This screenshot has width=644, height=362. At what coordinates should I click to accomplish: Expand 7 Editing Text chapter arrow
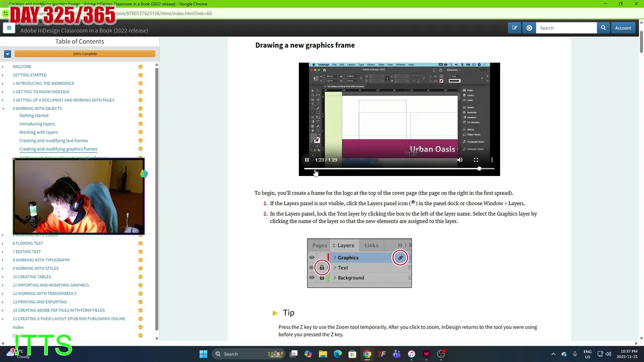[x=3, y=251]
